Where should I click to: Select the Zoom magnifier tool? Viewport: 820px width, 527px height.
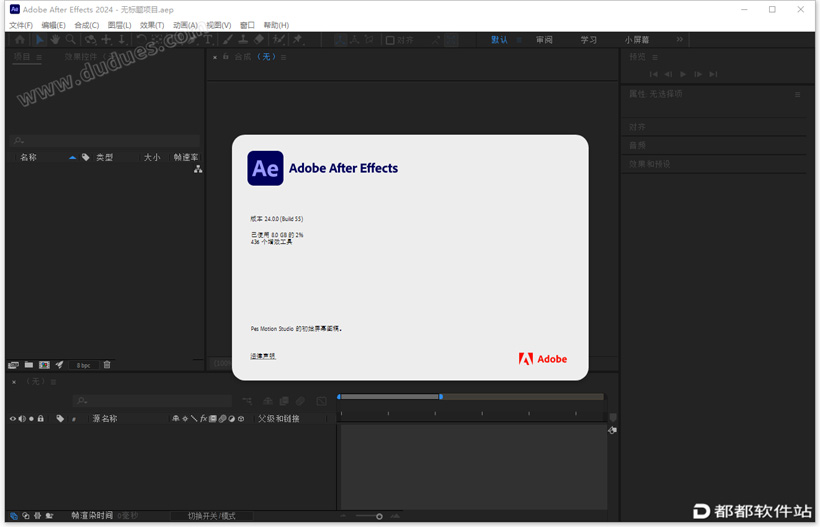(71, 40)
